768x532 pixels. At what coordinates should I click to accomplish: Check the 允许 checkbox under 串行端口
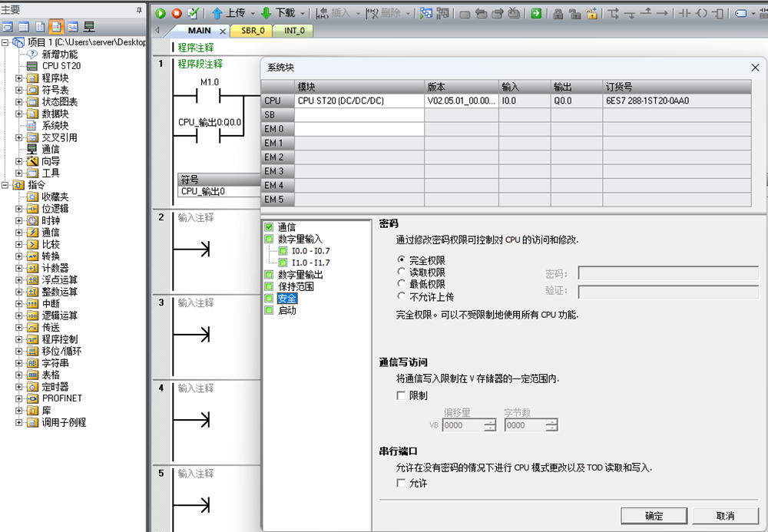coord(401,484)
